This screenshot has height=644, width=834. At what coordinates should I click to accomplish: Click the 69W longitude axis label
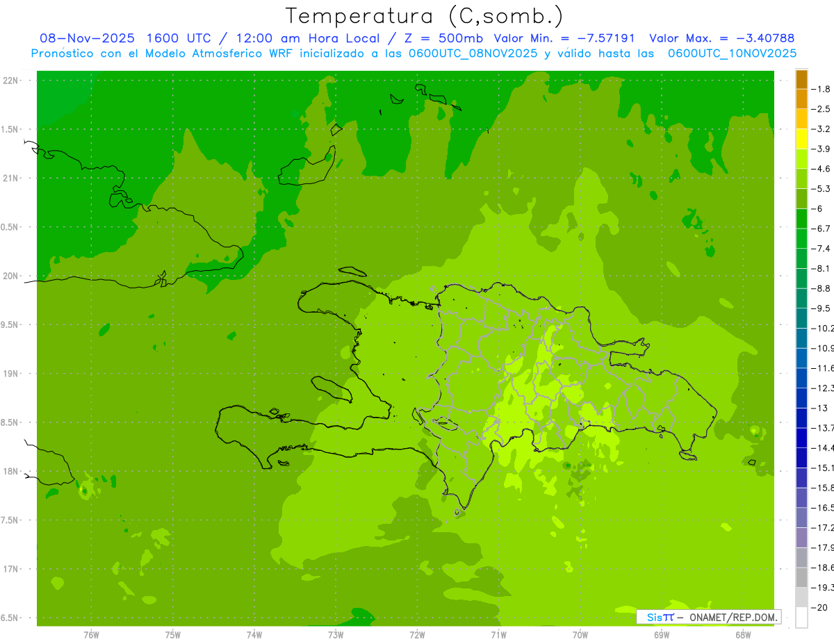coord(662,635)
